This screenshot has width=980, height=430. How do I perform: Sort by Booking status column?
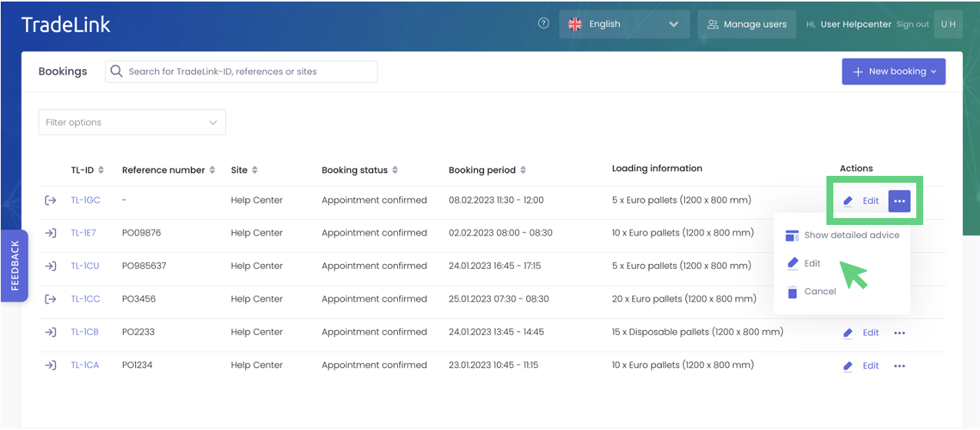click(395, 170)
